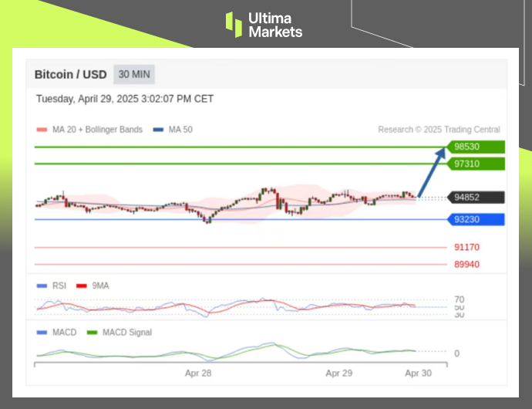The width and height of the screenshot is (532, 409).
Task: Click the Ultima Markets logo icon
Action: (x=234, y=24)
